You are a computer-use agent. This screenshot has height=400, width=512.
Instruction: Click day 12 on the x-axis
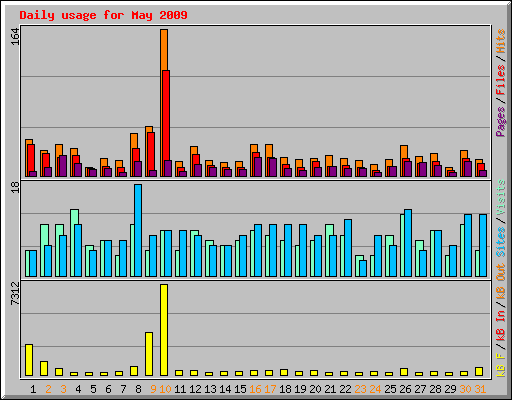(195, 389)
